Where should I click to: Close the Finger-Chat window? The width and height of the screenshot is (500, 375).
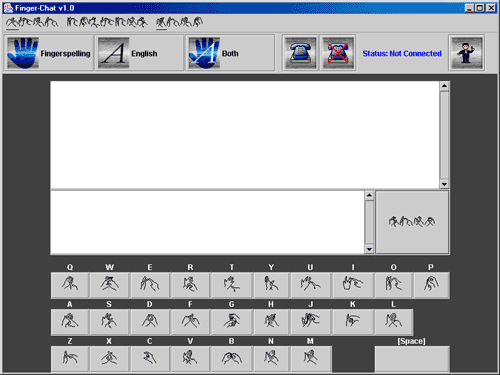tap(491, 8)
